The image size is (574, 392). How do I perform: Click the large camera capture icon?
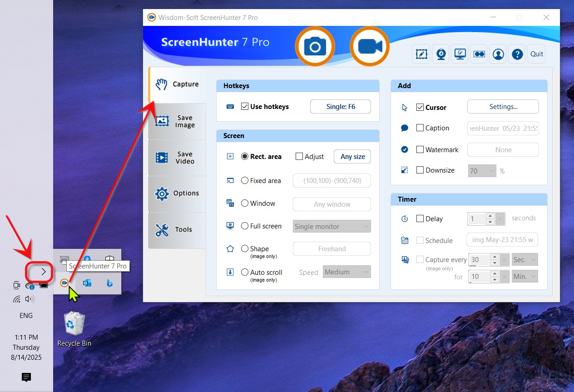tap(315, 47)
